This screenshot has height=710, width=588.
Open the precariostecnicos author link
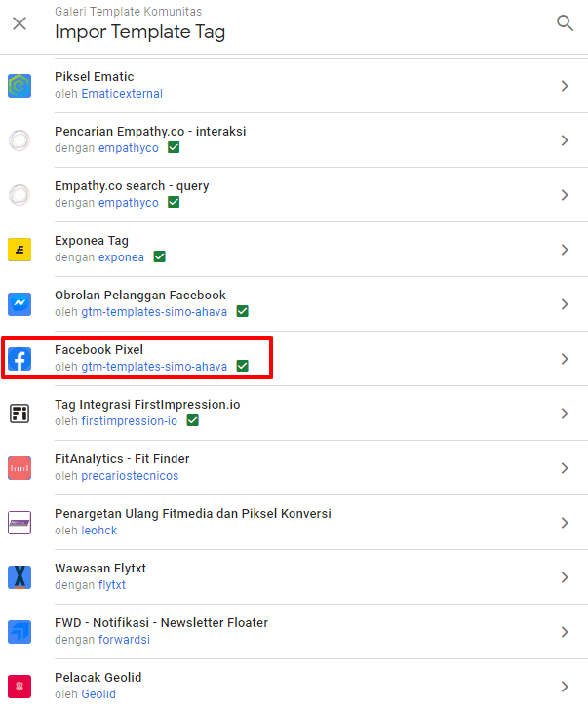(130, 476)
